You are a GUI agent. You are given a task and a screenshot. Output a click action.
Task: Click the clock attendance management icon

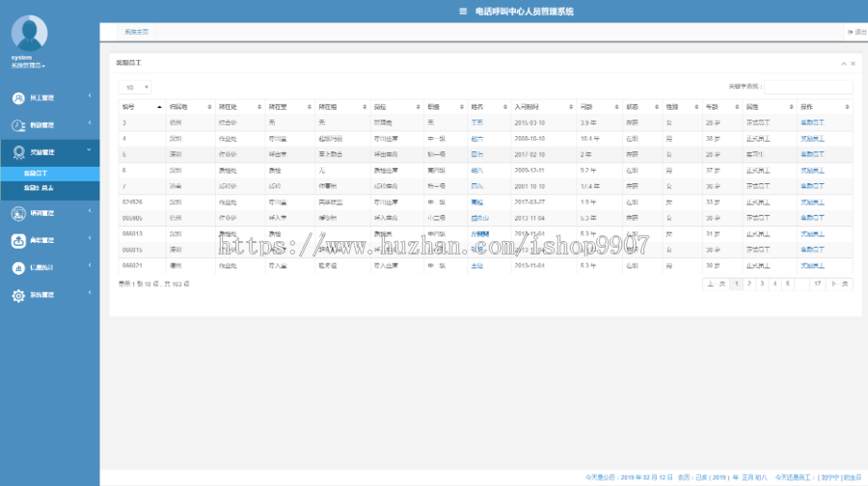18,125
